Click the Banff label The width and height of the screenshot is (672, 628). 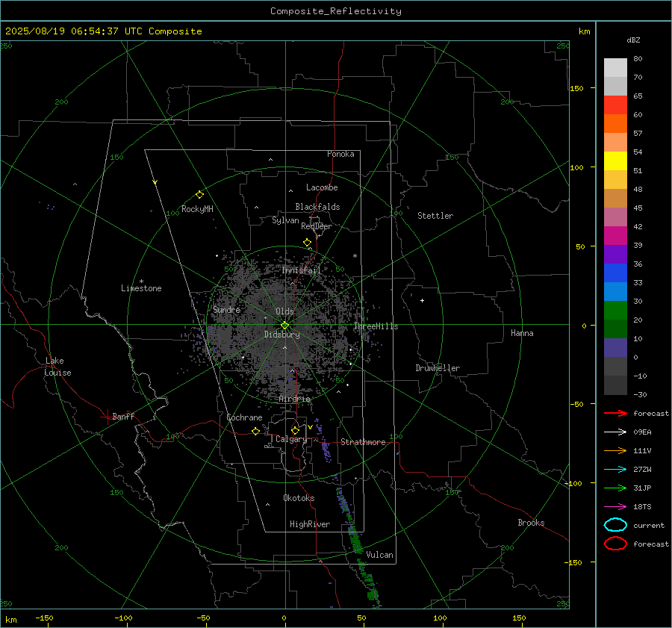pyautogui.click(x=123, y=417)
